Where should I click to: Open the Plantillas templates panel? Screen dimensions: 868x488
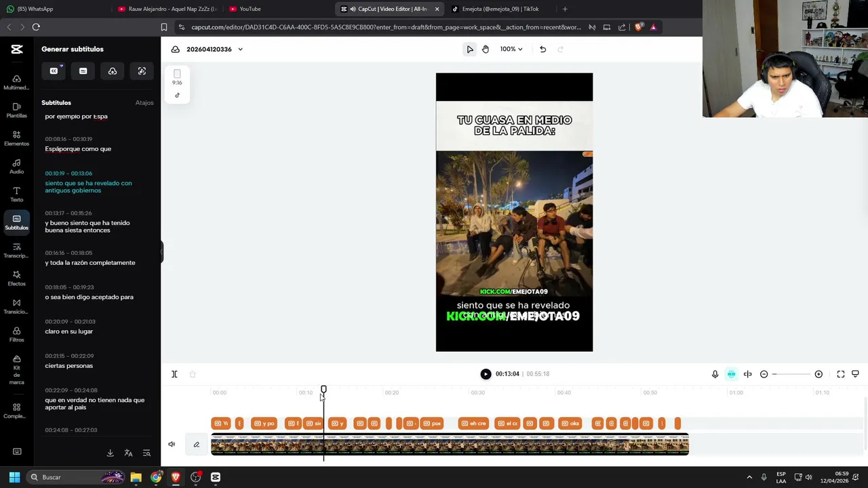pos(16,110)
